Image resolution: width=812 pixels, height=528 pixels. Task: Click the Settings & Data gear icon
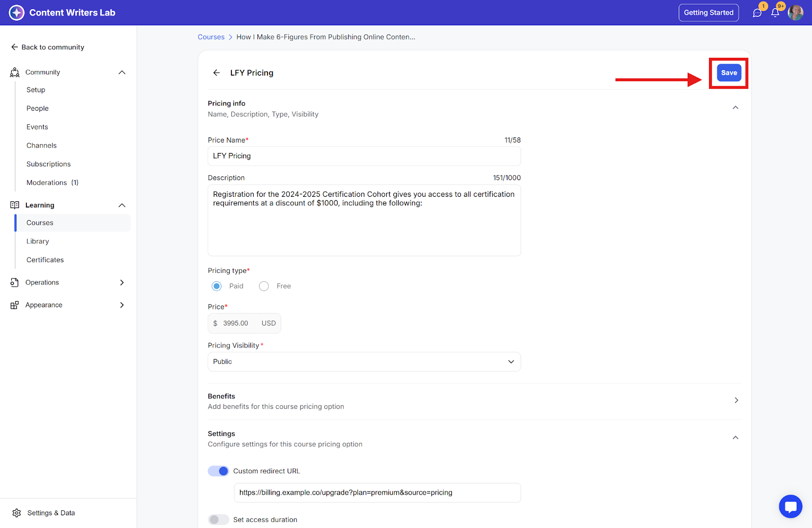pyautogui.click(x=17, y=513)
